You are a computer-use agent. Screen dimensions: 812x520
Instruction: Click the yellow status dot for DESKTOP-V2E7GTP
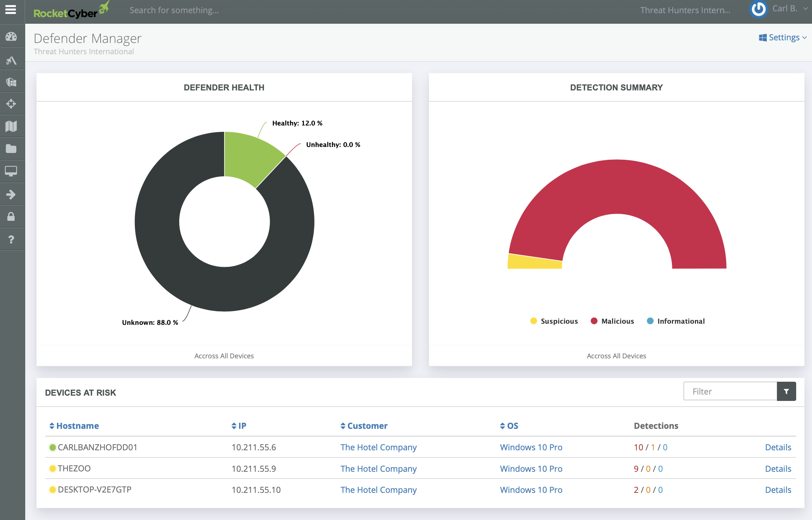click(x=53, y=489)
